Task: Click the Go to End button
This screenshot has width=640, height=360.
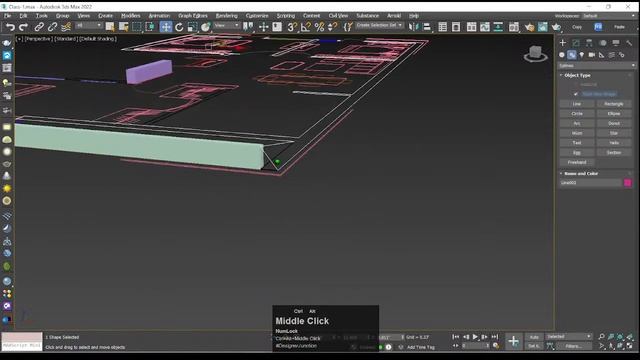Action: (495, 337)
